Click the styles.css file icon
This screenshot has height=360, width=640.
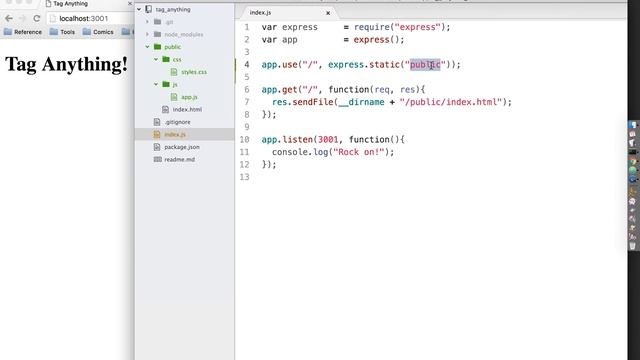click(174, 72)
